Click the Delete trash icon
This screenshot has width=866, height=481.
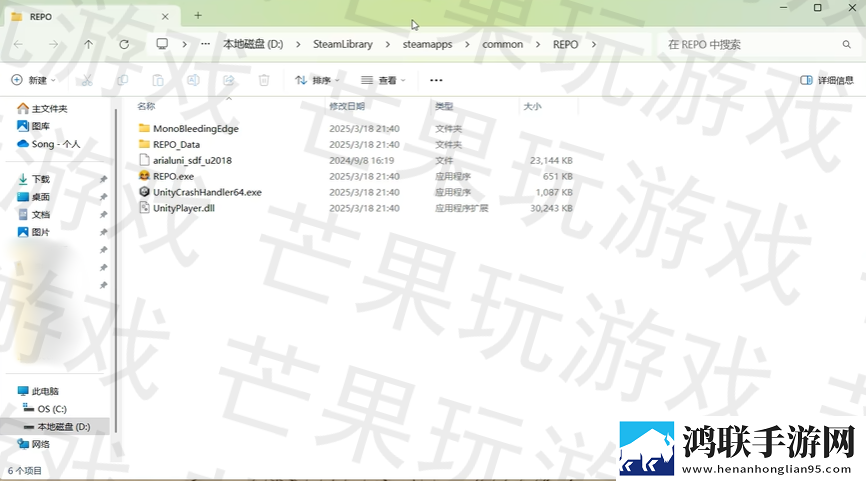(264, 80)
